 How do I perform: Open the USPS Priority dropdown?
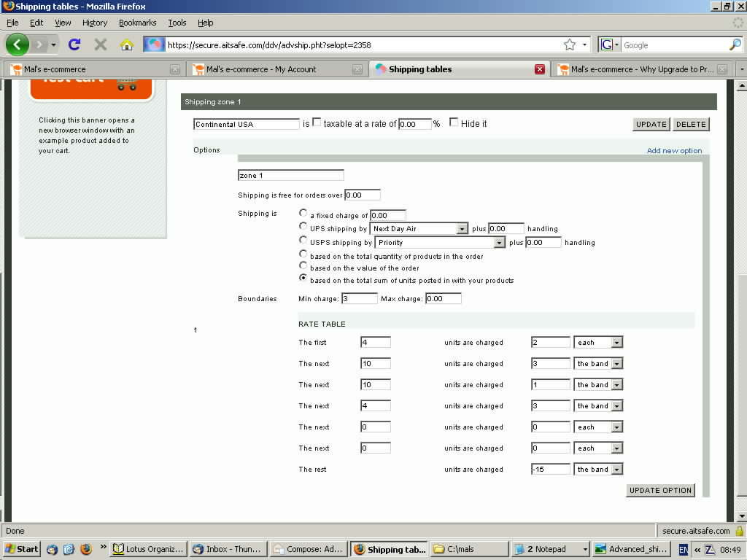[x=440, y=242]
